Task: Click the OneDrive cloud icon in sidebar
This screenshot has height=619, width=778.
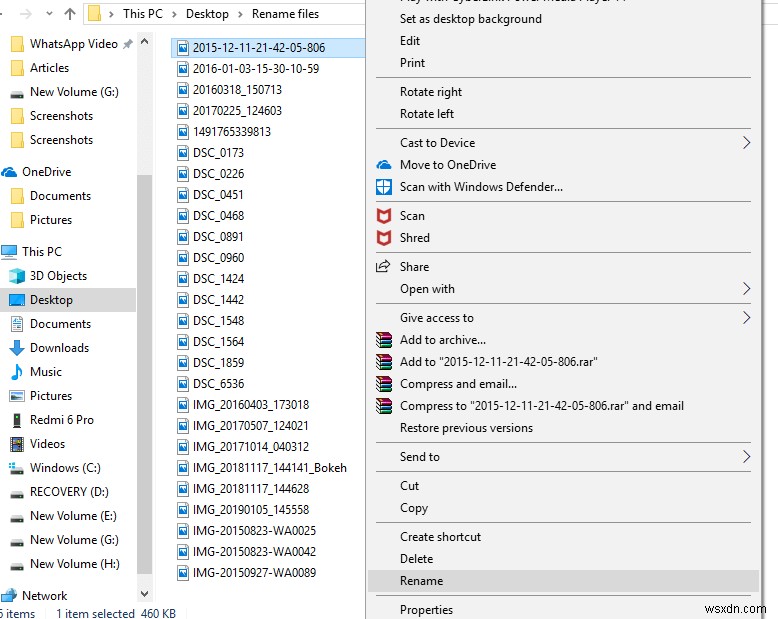Action: [x=9, y=172]
